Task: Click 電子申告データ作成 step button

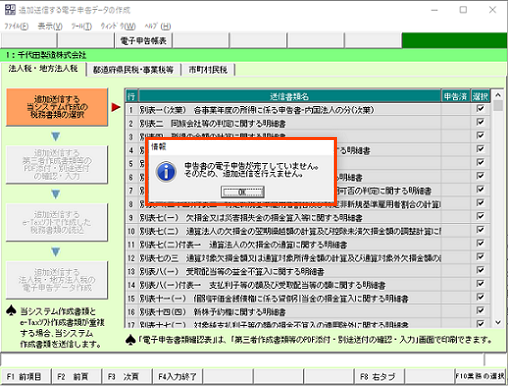Action: click(x=57, y=280)
